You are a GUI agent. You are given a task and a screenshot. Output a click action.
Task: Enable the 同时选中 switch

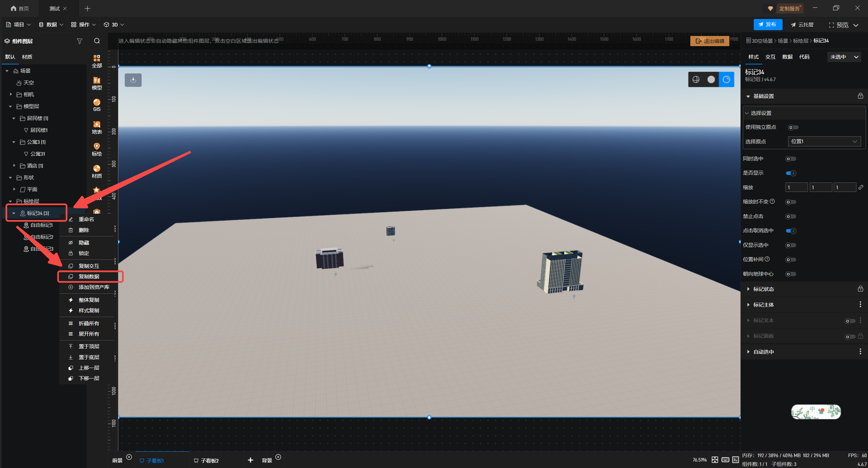[x=791, y=159]
